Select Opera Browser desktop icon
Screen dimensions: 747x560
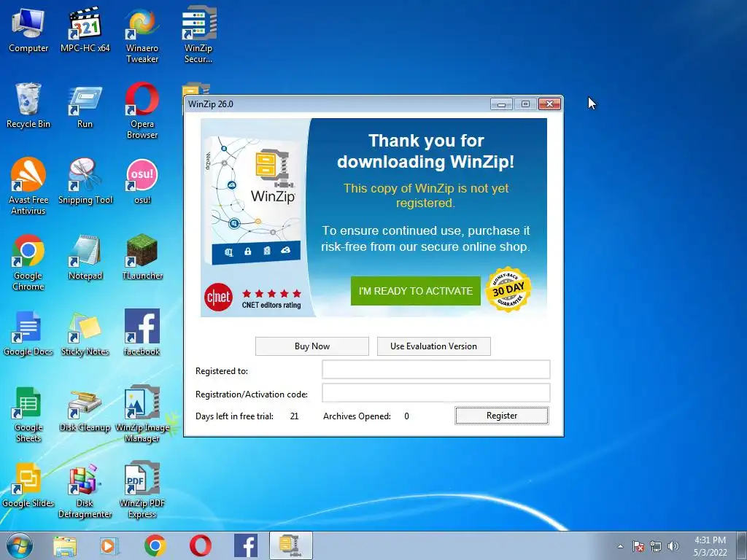pos(142,111)
